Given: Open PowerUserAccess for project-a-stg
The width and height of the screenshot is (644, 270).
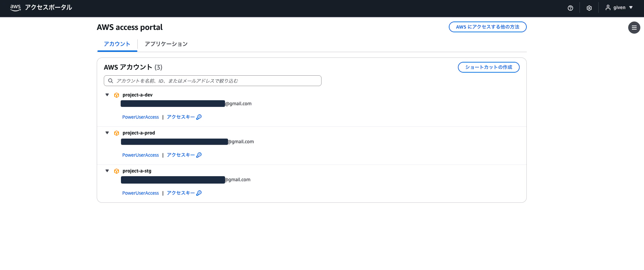Looking at the screenshot, I should click(140, 193).
